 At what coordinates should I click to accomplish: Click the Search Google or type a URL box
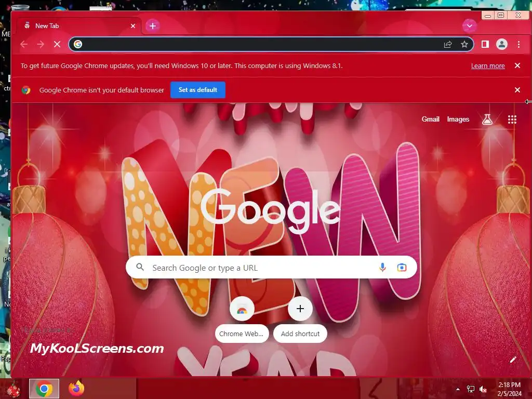271,268
